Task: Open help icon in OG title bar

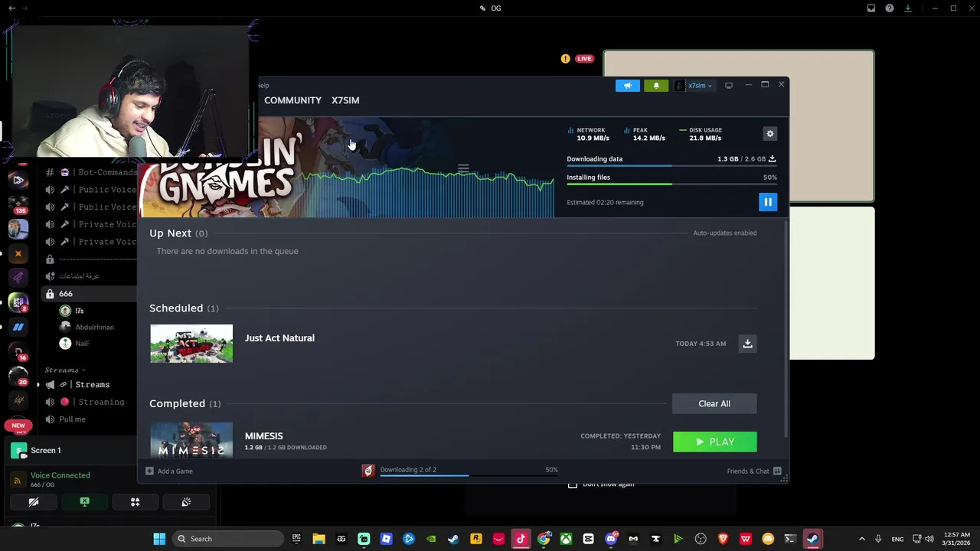Action: pyautogui.click(x=890, y=8)
